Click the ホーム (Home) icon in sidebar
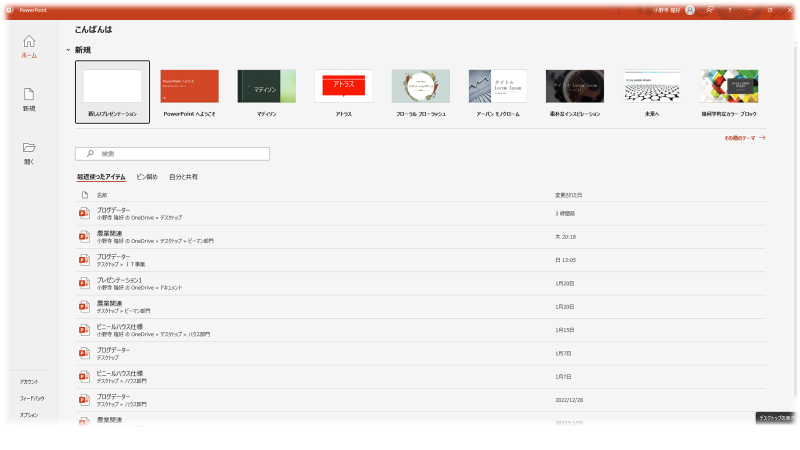 [29, 42]
